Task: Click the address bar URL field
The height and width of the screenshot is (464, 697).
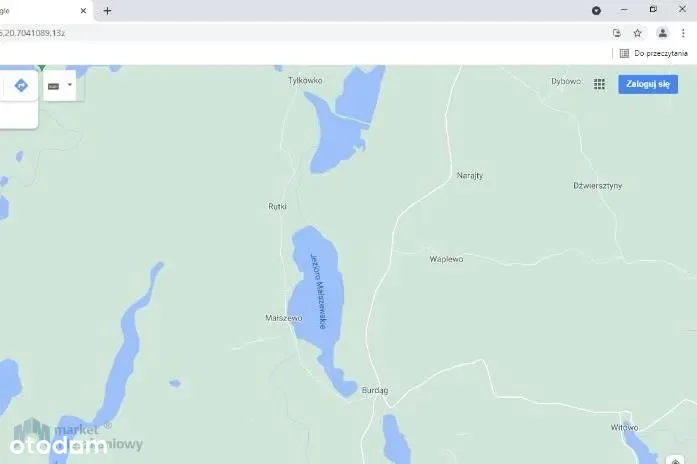Action: click(300, 33)
